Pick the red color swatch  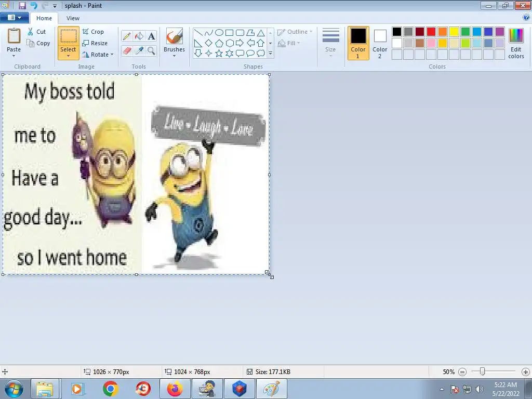click(431, 32)
